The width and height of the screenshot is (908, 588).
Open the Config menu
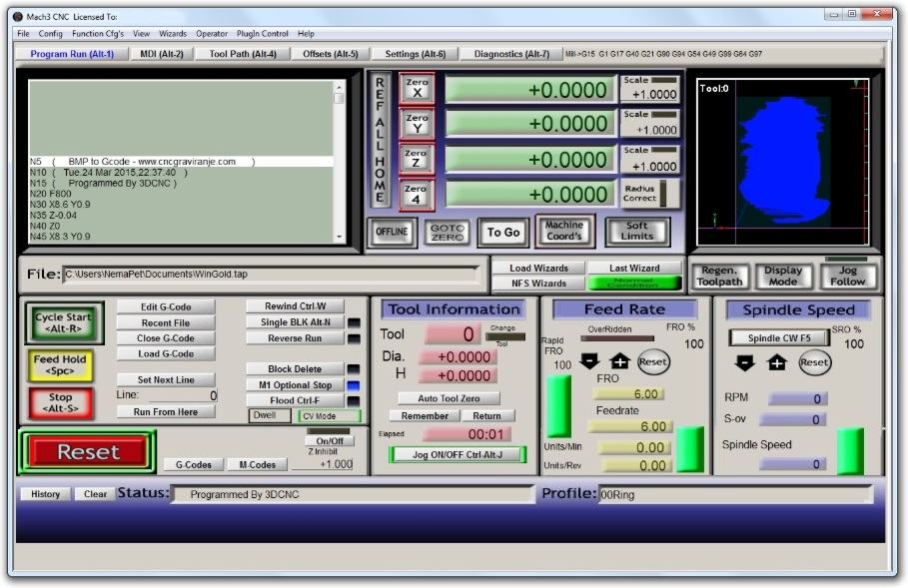coord(50,34)
